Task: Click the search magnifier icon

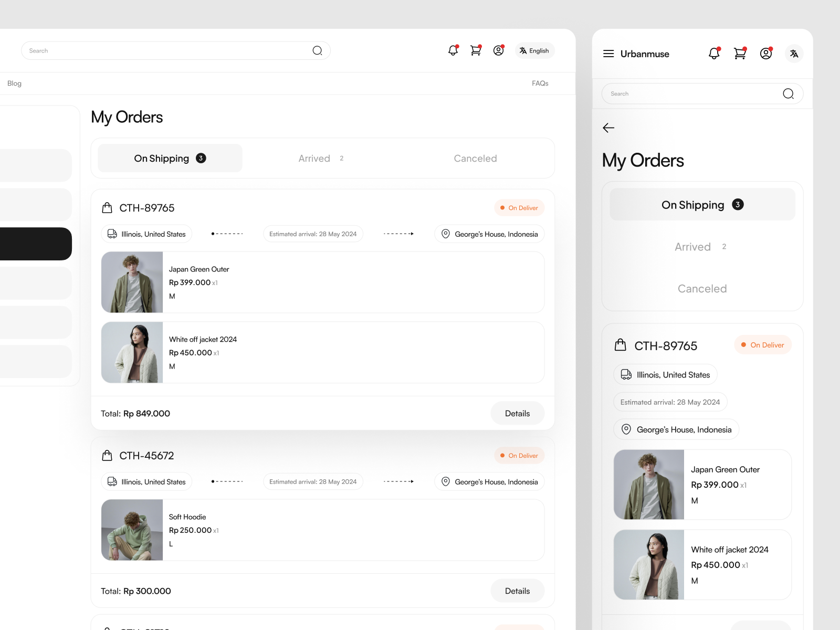Action: pyautogui.click(x=317, y=50)
